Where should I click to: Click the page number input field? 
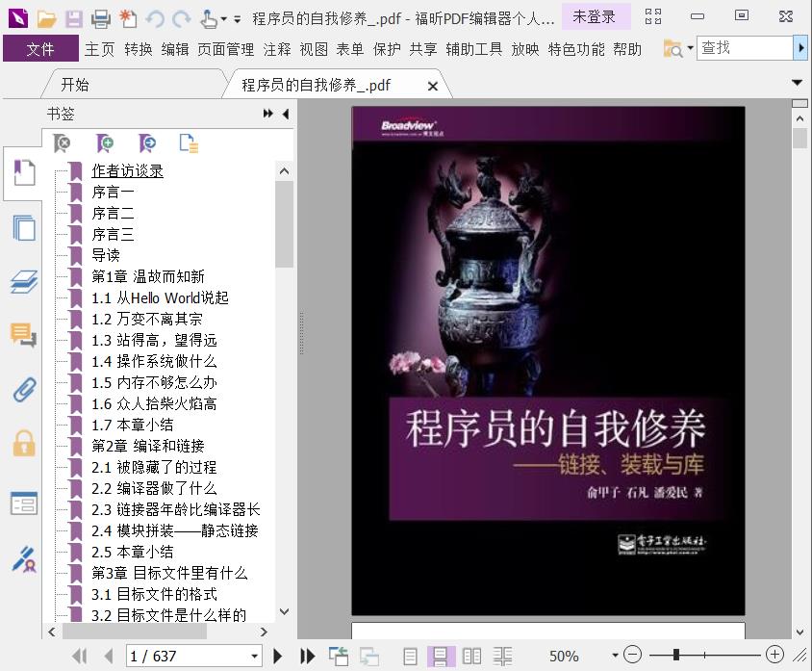(x=188, y=657)
